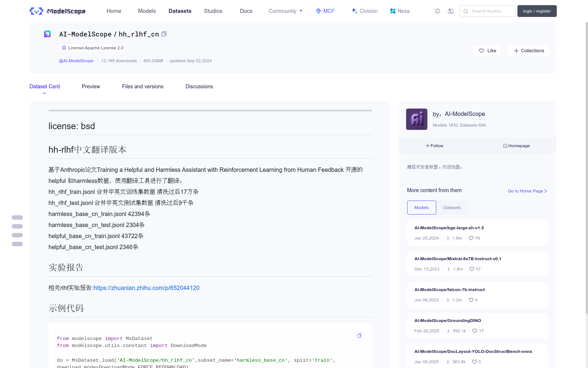Click heart icon on Mixtral-8x7B-Instruct card
This screenshot has height=368, width=588.
(472, 269)
